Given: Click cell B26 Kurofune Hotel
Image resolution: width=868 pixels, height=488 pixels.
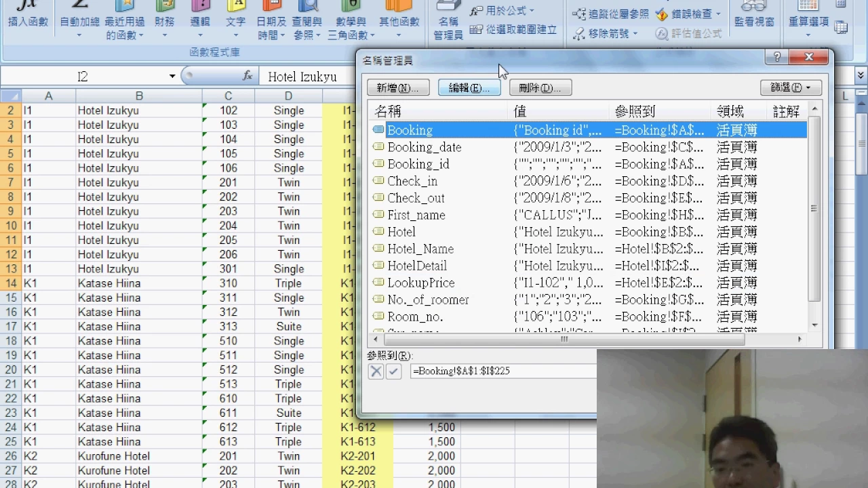Looking at the screenshot, I should (139, 456).
